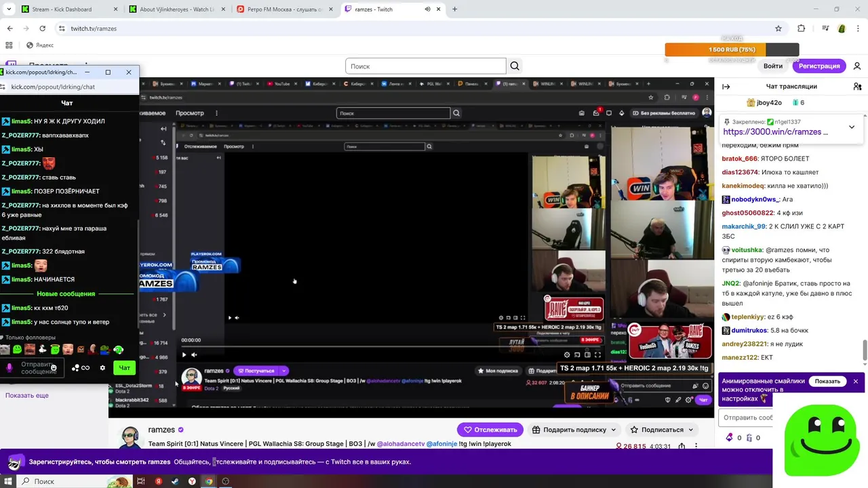Open Steam from the taskbar
The image size is (868, 488).
click(175, 481)
